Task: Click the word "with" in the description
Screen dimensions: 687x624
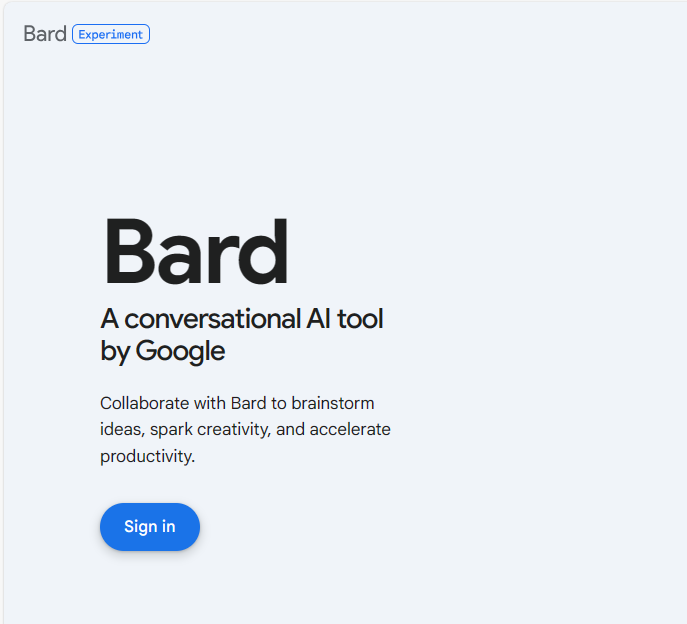Action: [210, 403]
